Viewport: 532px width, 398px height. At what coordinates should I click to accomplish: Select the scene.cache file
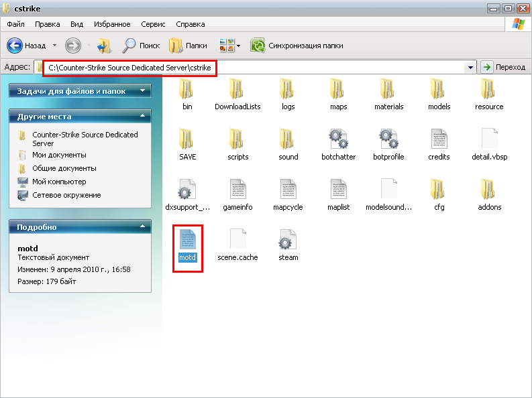tap(237, 245)
